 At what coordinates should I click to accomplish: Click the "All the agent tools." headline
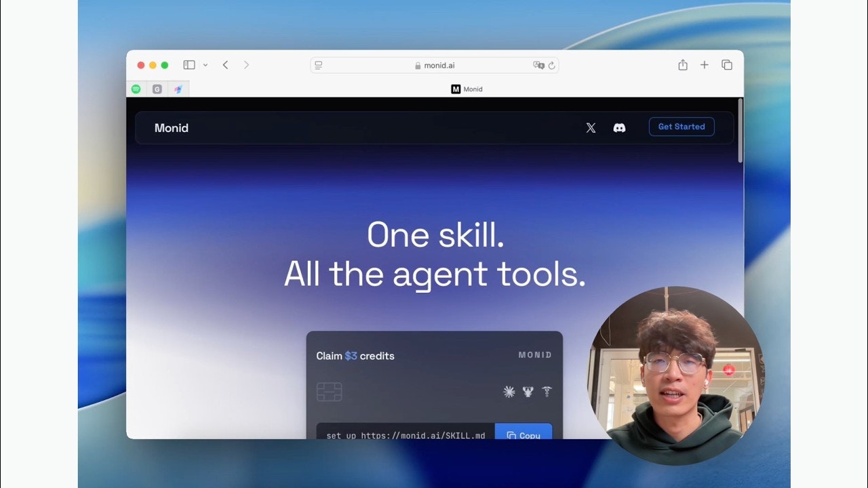pos(435,274)
